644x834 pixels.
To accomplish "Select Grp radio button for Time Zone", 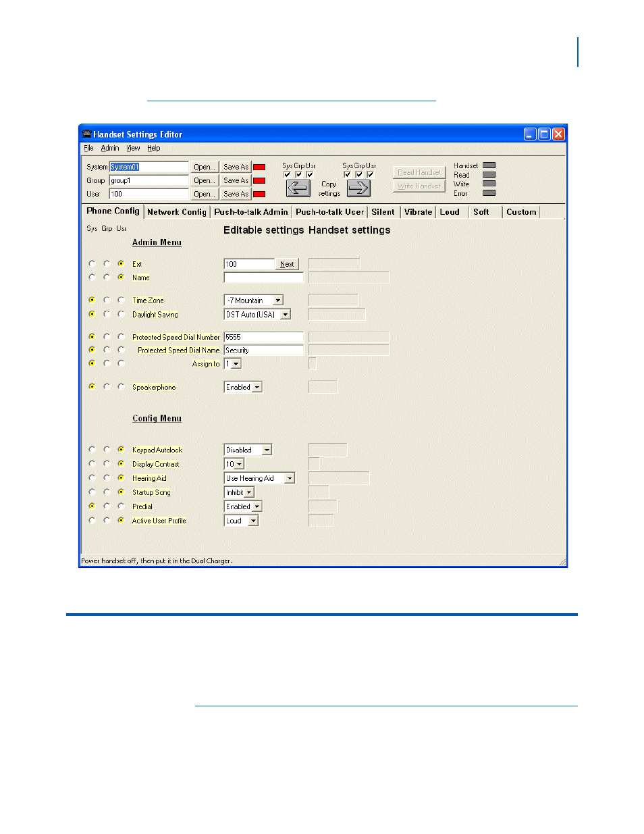I will point(107,300).
